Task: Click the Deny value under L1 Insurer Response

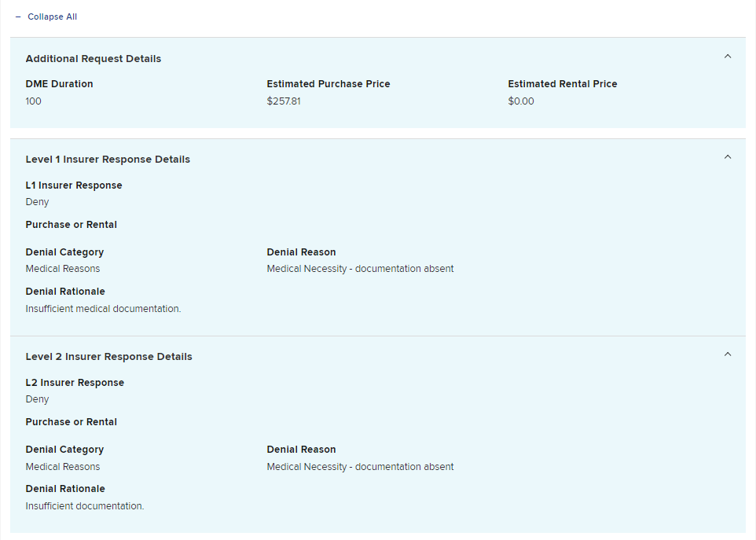Action: [x=37, y=202]
